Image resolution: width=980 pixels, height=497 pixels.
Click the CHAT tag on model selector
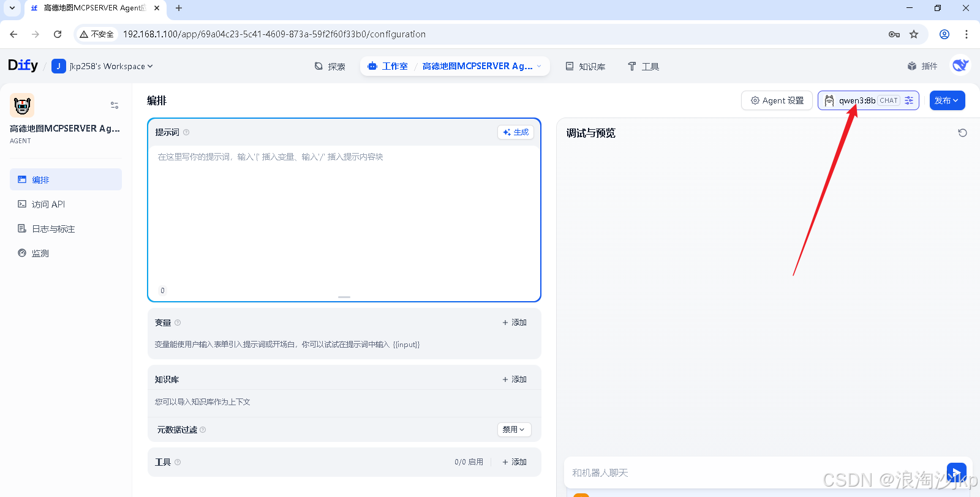[889, 100]
